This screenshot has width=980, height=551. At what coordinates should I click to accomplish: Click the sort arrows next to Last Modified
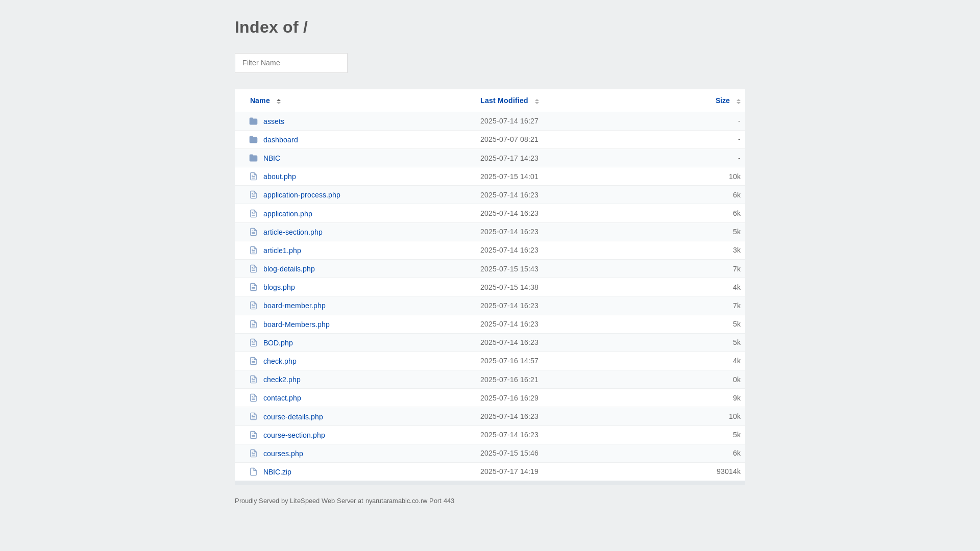pyautogui.click(x=537, y=101)
